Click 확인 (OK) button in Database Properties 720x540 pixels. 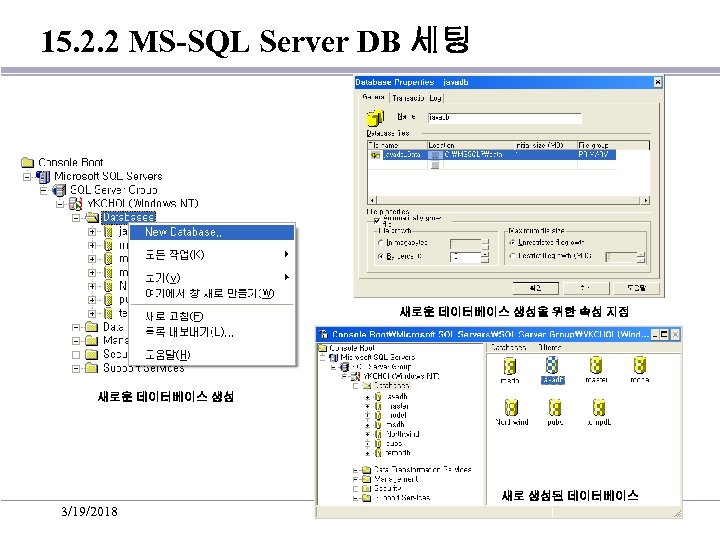point(535,288)
